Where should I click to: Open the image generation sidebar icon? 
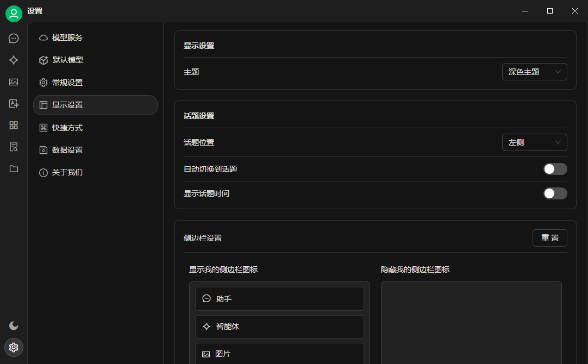point(14,82)
